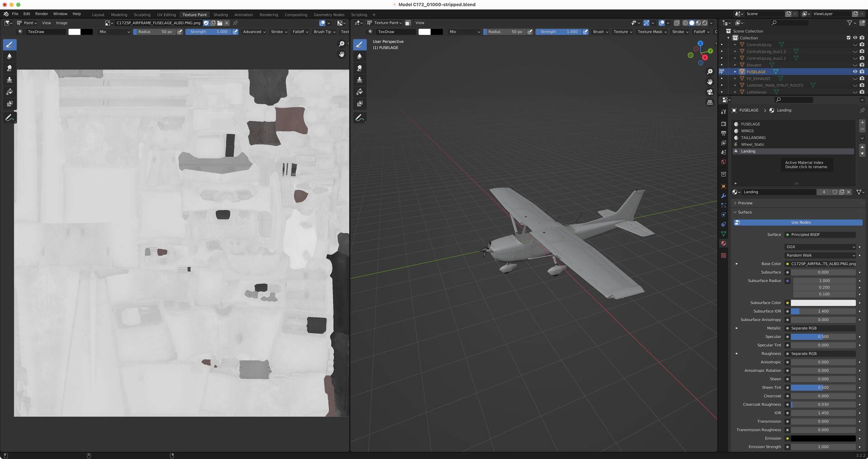Select the Draw tool in 3D viewport
The image size is (868, 459).
pyautogui.click(x=359, y=44)
